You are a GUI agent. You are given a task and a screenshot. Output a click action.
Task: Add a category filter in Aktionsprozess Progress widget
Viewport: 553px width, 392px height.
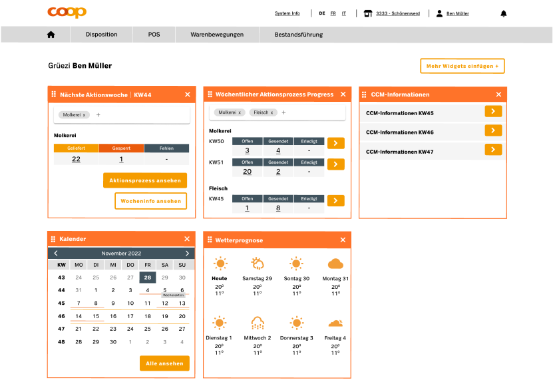click(283, 112)
